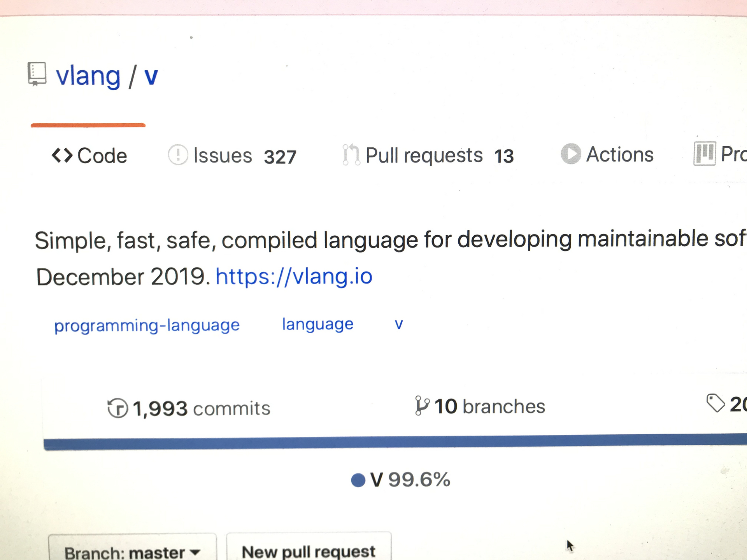
Task: Open the Pull requests tab
Action: pos(428,156)
